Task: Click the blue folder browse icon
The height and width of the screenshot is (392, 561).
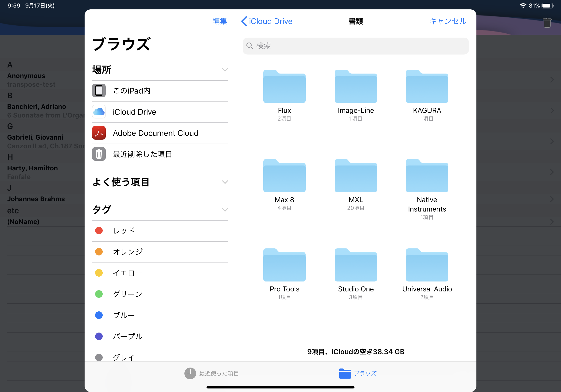Action: (x=345, y=373)
